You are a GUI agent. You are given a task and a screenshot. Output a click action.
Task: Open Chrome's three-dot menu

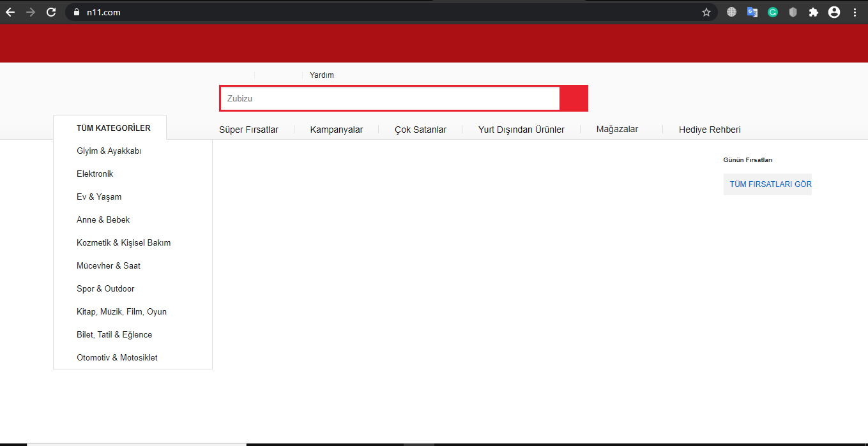(855, 12)
